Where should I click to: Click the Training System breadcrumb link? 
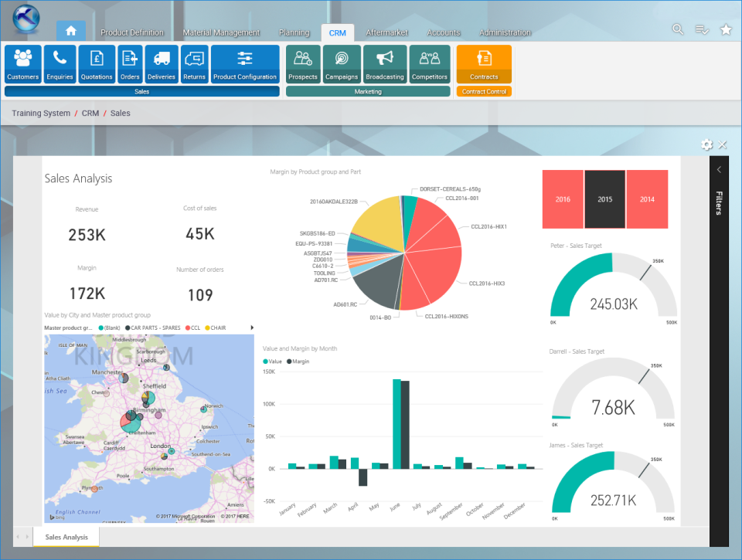[40, 113]
